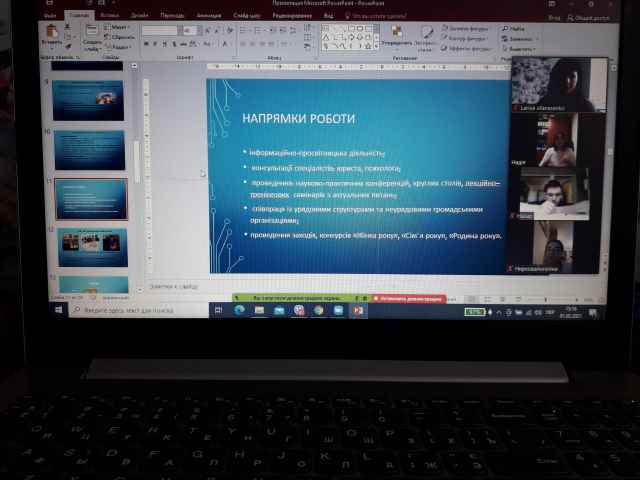
Task: Open Microsoft Edge from the taskbar
Action: (x=239, y=310)
